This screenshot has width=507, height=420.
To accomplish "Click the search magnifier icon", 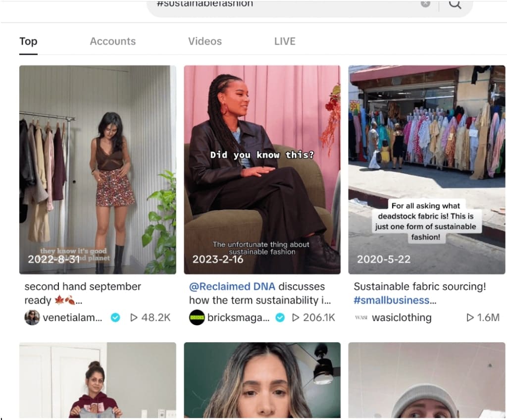I will [x=455, y=5].
